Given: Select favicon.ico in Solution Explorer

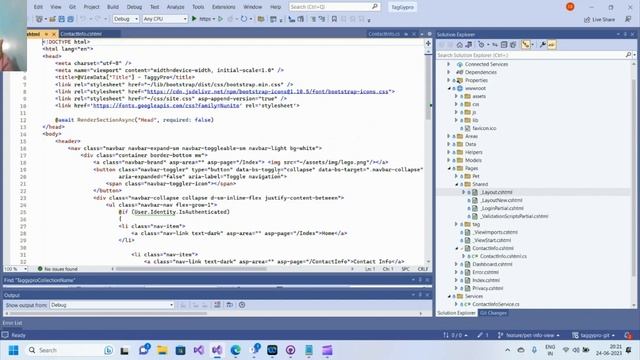Looking at the screenshot, I should point(484,128).
